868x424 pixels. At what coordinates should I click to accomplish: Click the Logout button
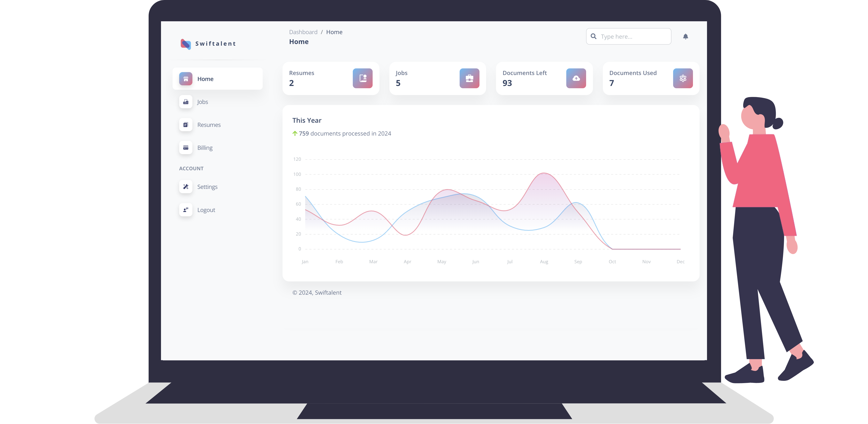tap(206, 209)
